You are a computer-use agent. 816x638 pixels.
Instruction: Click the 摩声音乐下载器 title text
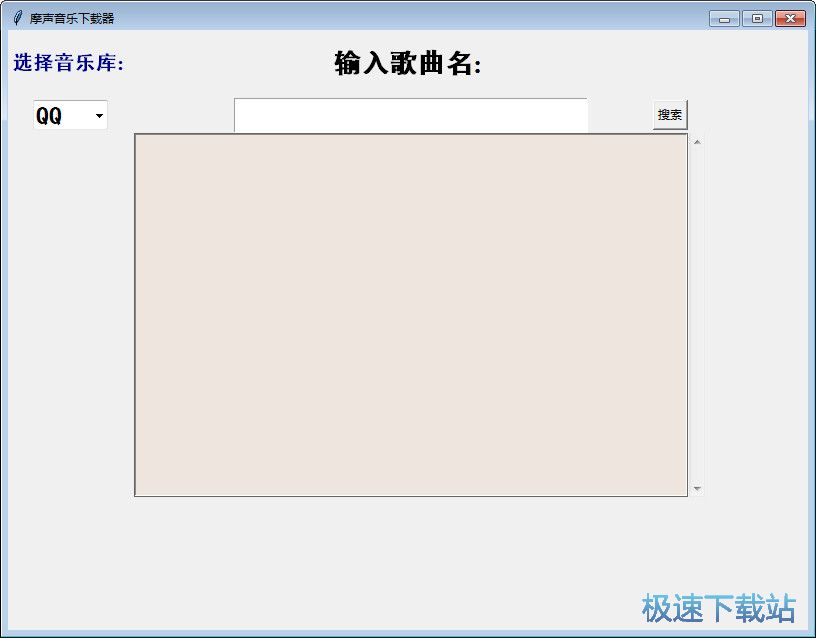(72, 18)
